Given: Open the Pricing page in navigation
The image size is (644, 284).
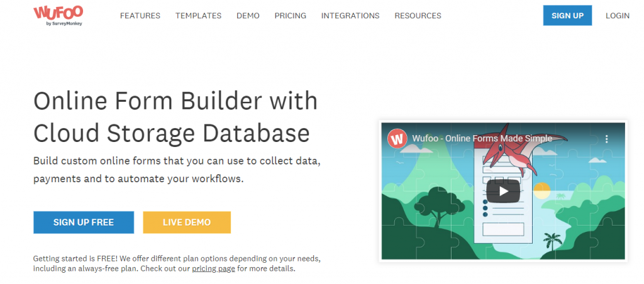Looking at the screenshot, I should click(291, 16).
